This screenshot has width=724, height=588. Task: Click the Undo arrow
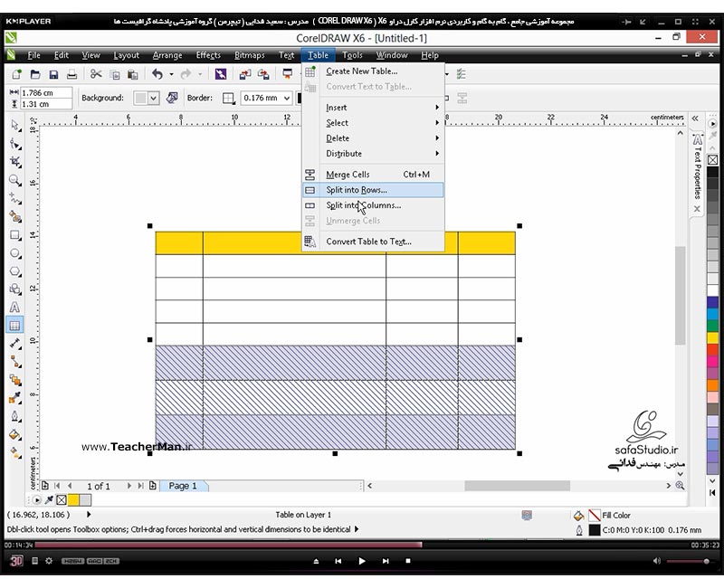[157, 74]
